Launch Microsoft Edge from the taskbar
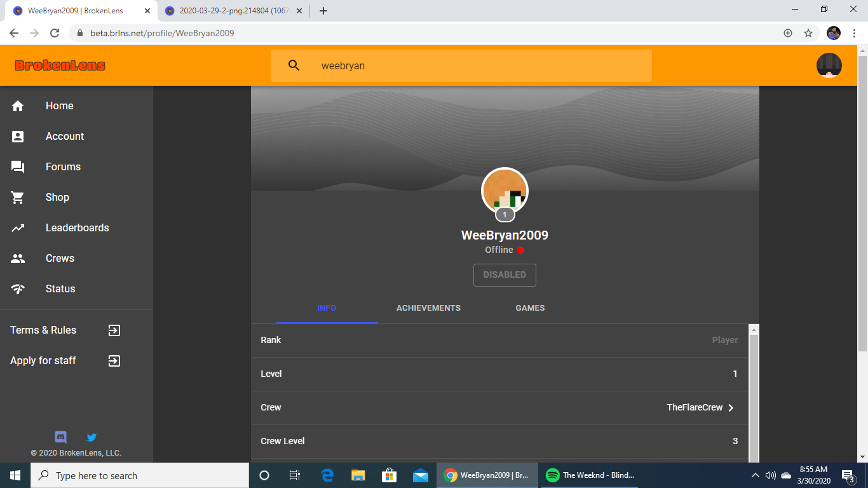Image resolution: width=868 pixels, height=488 pixels. point(328,475)
